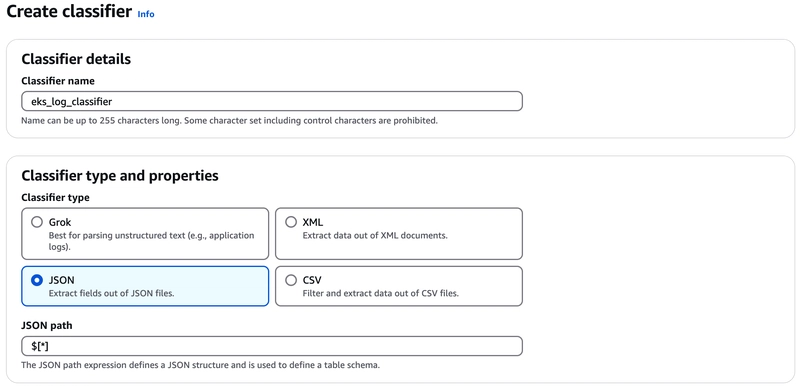Image resolution: width=800 pixels, height=388 pixels.
Task: Select the XML radio button
Action: click(x=291, y=222)
